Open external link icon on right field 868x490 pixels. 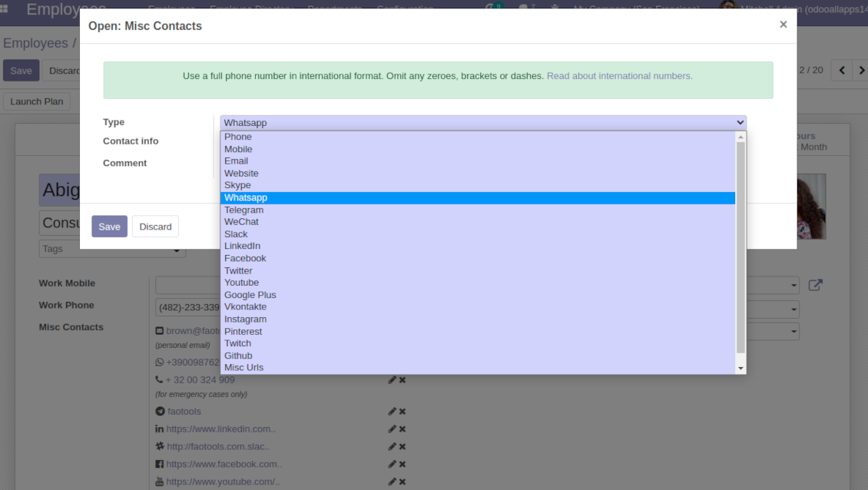pos(816,285)
